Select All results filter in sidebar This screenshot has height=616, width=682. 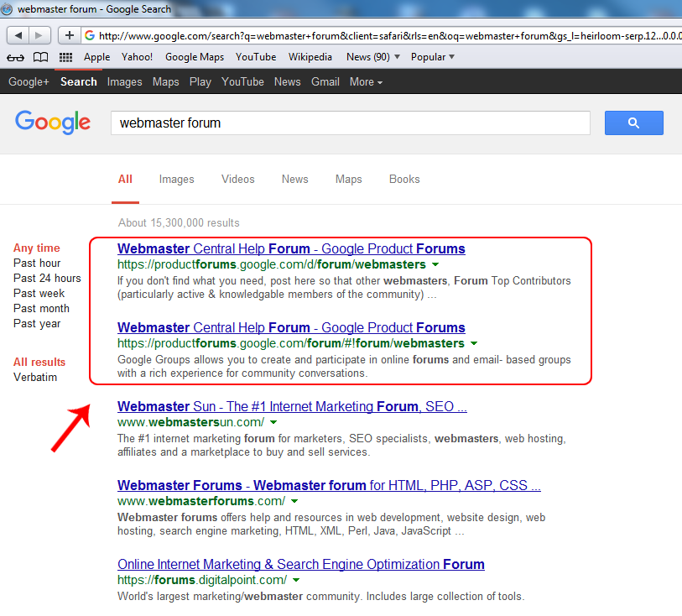pos(39,362)
